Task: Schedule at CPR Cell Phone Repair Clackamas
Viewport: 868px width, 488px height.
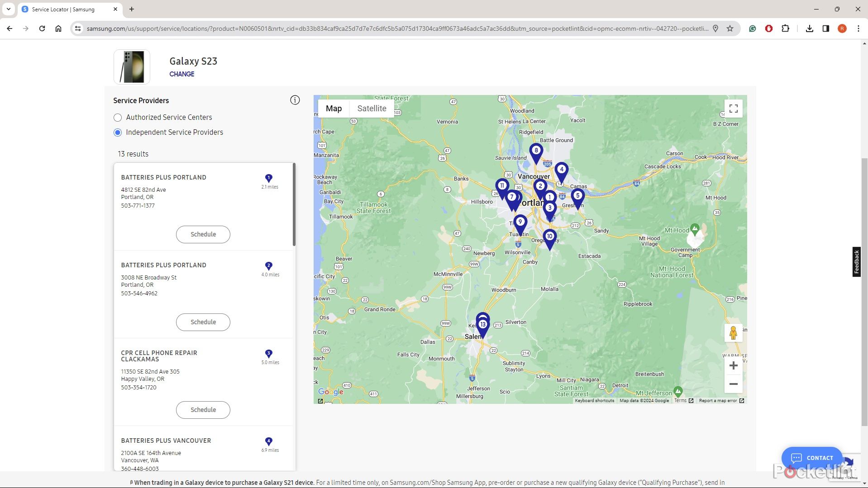Action: pyautogui.click(x=203, y=410)
